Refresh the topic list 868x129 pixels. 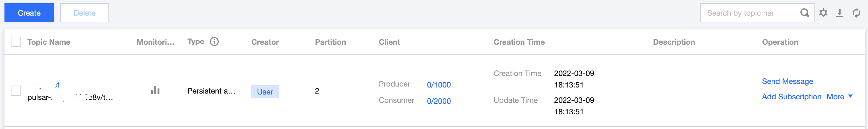click(x=856, y=13)
